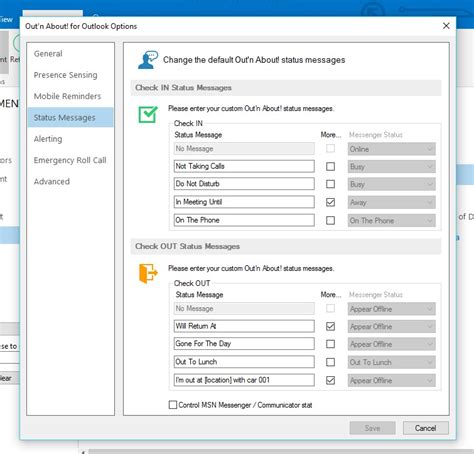Viewport: 474px width, 454px height.
Task: Click the orange Check OUT door icon
Action: 148,273
